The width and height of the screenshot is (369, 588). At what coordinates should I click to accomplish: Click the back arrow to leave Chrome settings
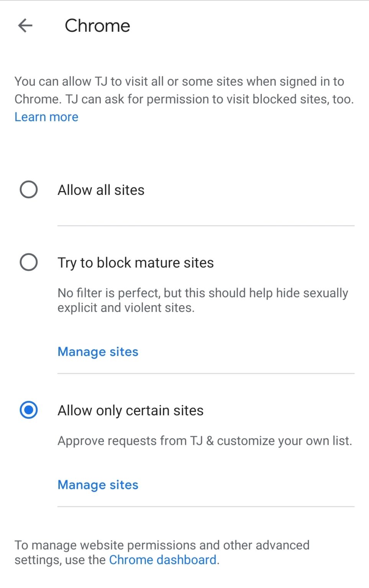click(25, 25)
